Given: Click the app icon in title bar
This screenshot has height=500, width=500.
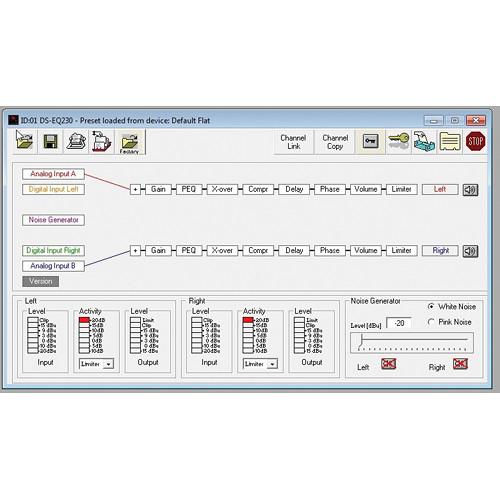Looking at the screenshot, I should tap(13, 120).
